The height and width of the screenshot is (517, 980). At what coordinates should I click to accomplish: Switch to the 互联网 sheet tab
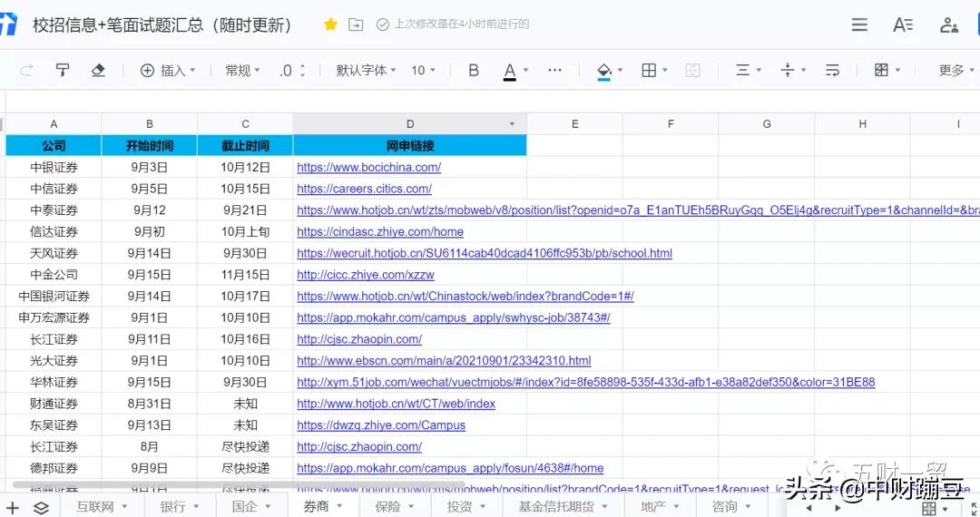point(102,506)
